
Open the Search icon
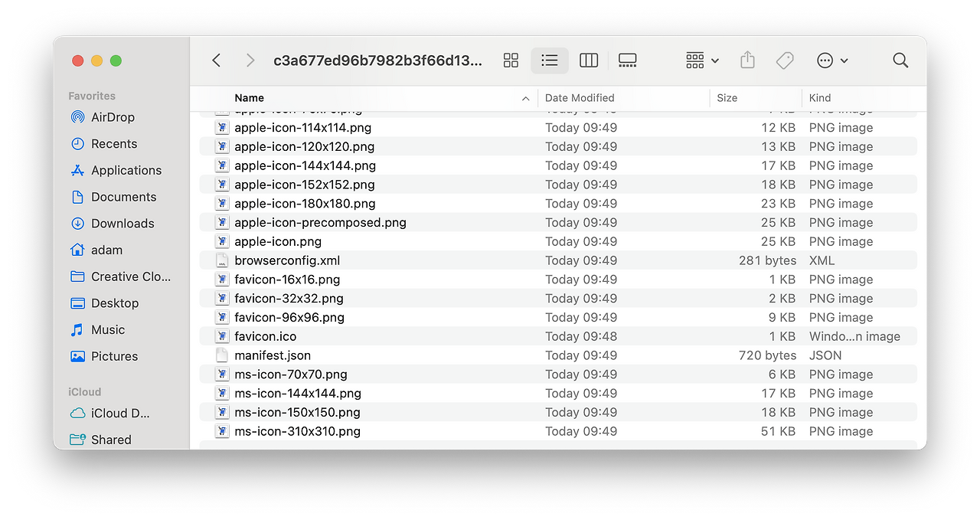click(900, 60)
